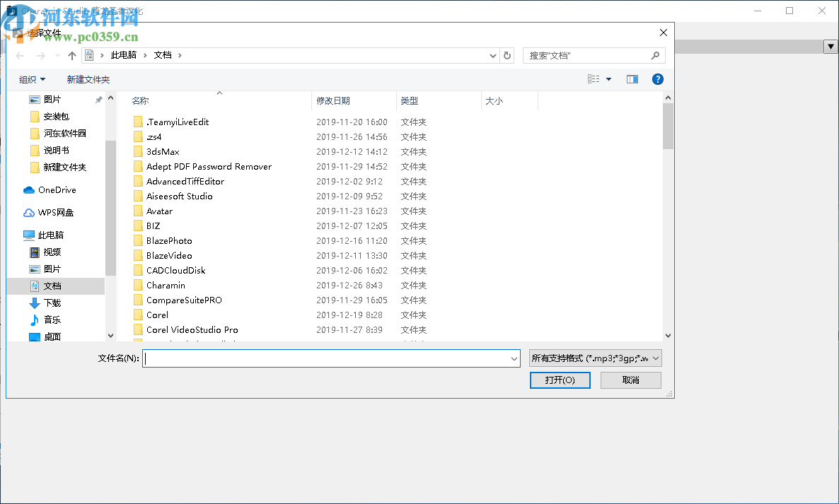Image resolution: width=839 pixels, height=504 pixels.
Task: Refresh the 文档 folder view
Action: tap(507, 56)
